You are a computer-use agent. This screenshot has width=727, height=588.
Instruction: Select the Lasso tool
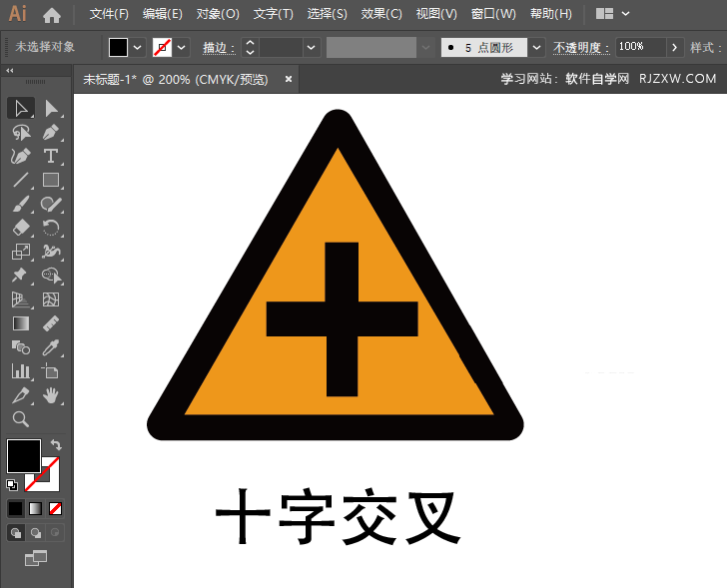pos(20,133)
